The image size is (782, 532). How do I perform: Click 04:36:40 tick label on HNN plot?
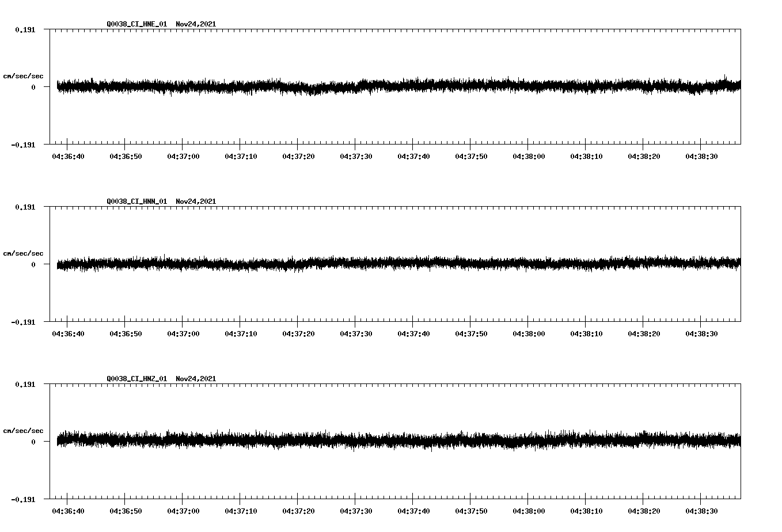[x=68, y=334]
